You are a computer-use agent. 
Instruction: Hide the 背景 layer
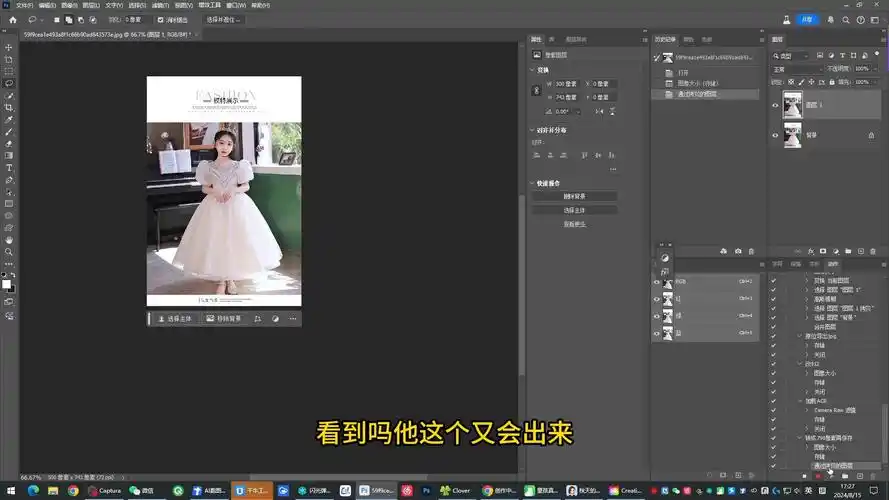[775, 135]
